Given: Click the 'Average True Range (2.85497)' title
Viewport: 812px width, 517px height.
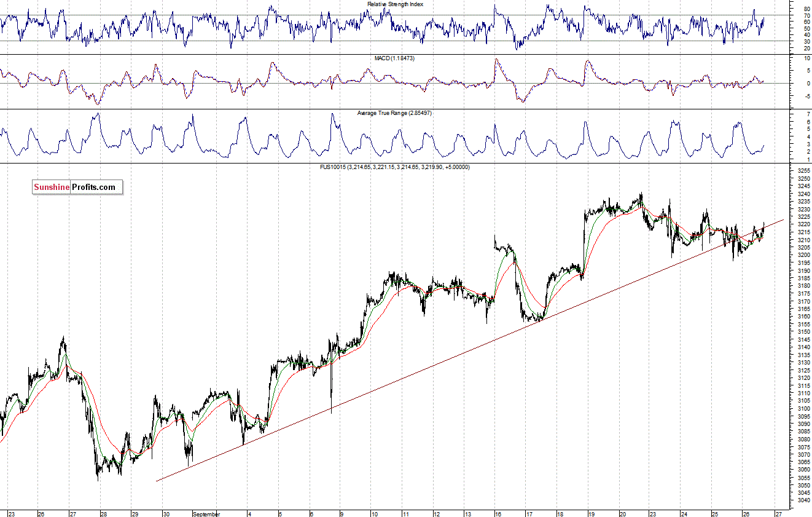Looking at the screenshot, I should 395,113.
